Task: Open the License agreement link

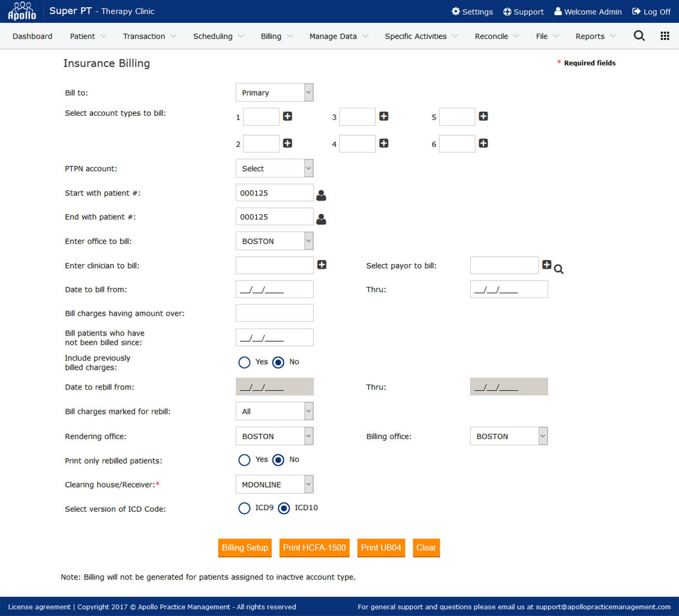Action: (39, 607)
